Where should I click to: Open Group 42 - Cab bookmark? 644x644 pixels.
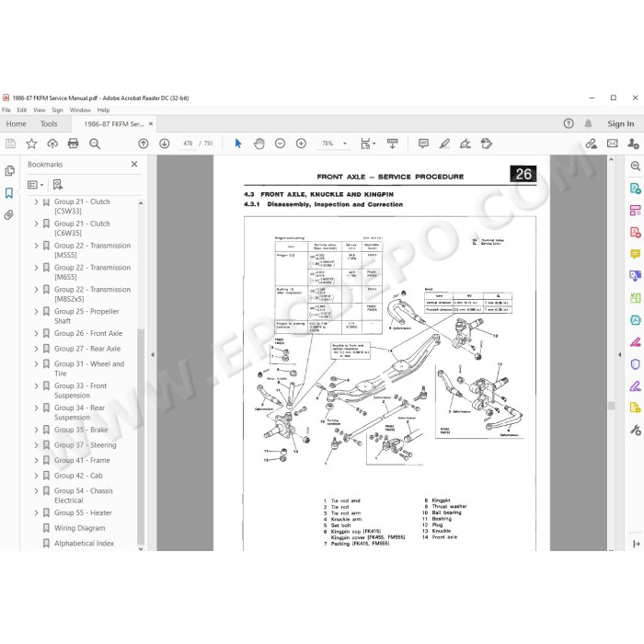pos(78,476)
